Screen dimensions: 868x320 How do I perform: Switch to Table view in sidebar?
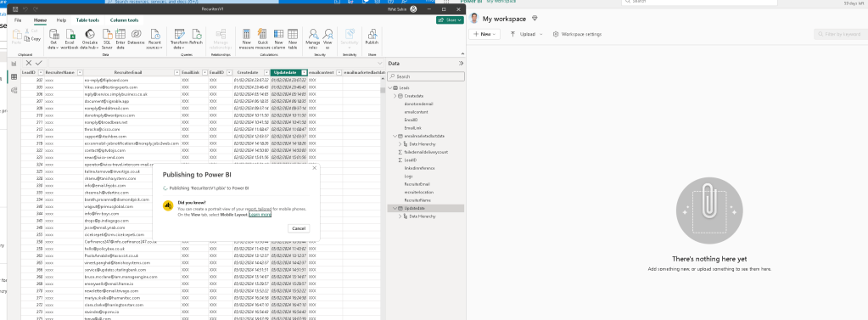14,77
